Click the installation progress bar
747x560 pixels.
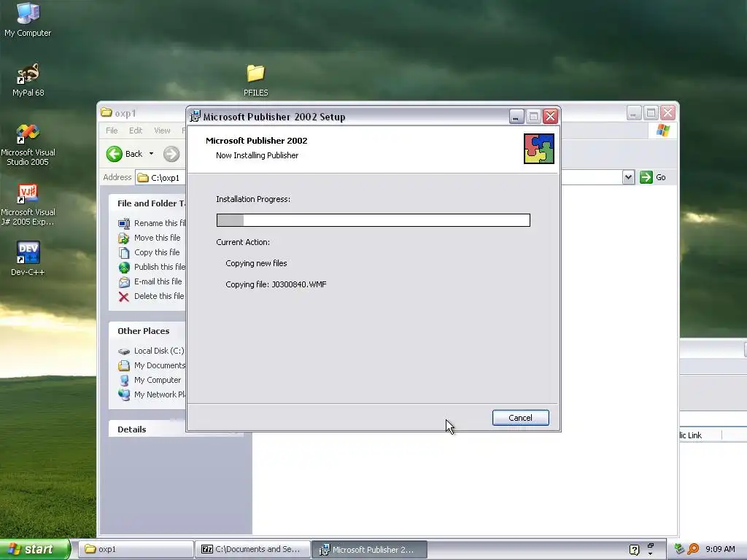pyautogui.click(x=373, y=220)
